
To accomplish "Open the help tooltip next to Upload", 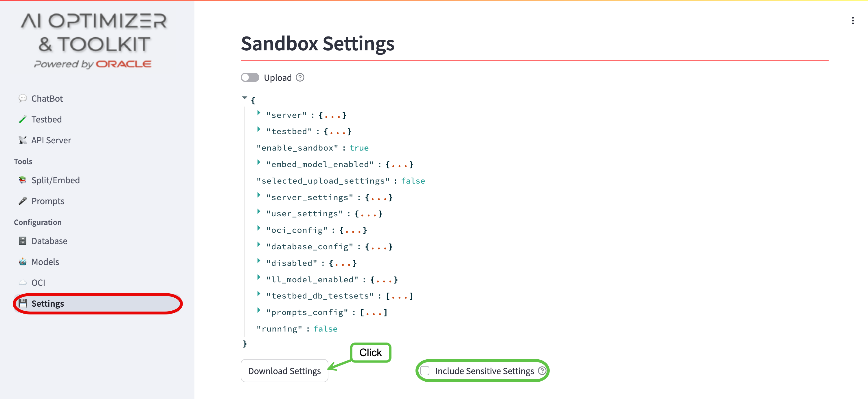I will point(300,78).
